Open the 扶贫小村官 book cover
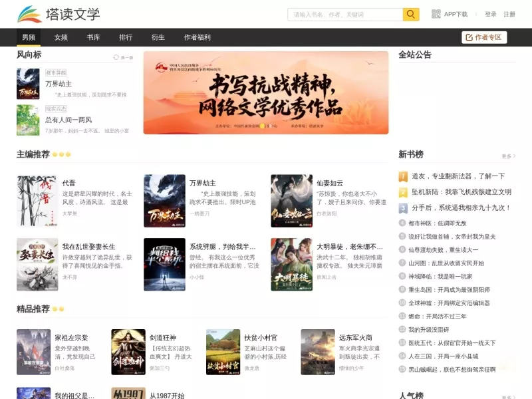This screenshot has width=532, height=399. (223, 352)
